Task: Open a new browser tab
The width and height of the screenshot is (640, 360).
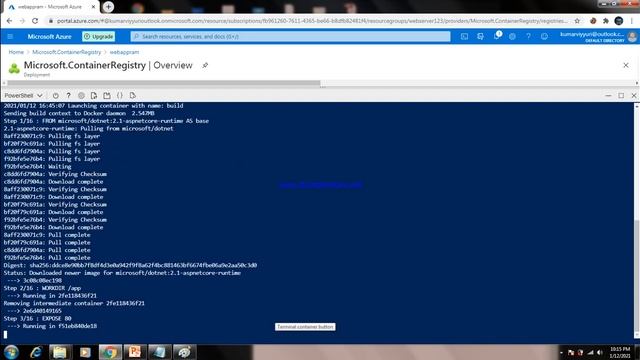Action: (x=108, y=7)
